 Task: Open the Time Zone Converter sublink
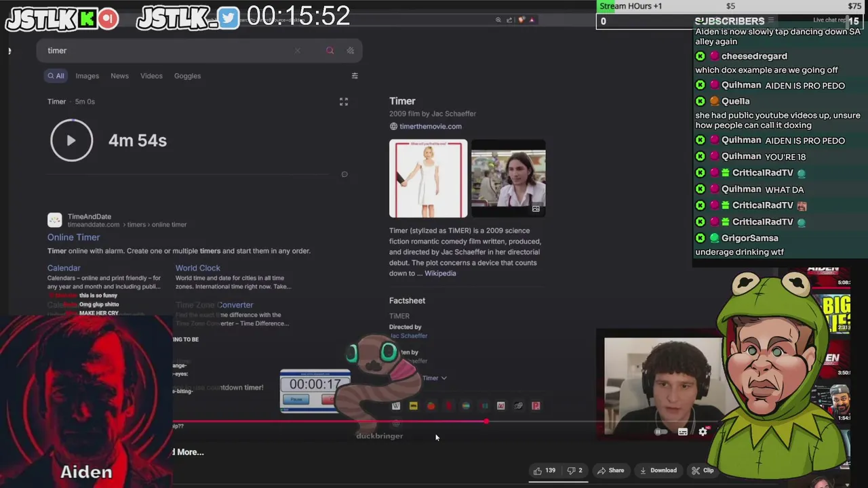coord(214,305)
